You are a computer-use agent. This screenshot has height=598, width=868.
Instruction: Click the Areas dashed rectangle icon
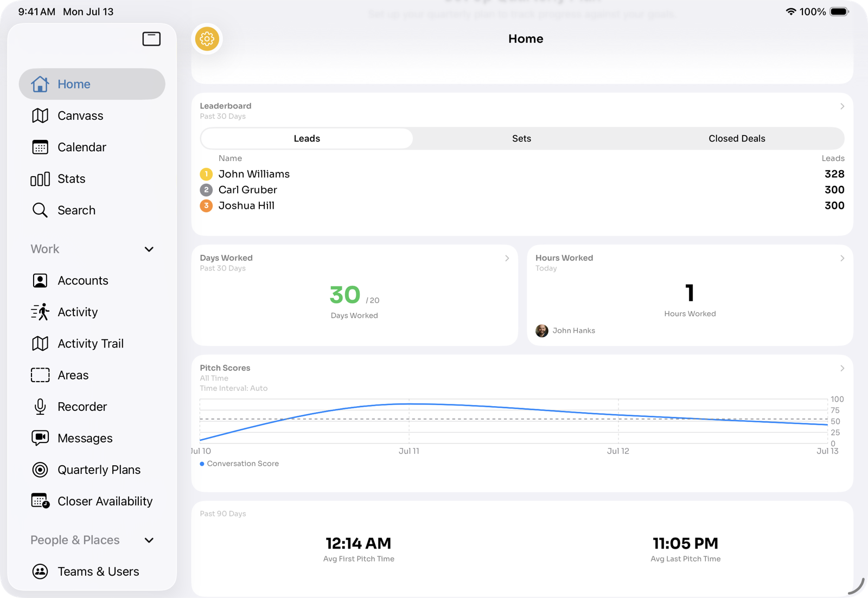(40, 375)
